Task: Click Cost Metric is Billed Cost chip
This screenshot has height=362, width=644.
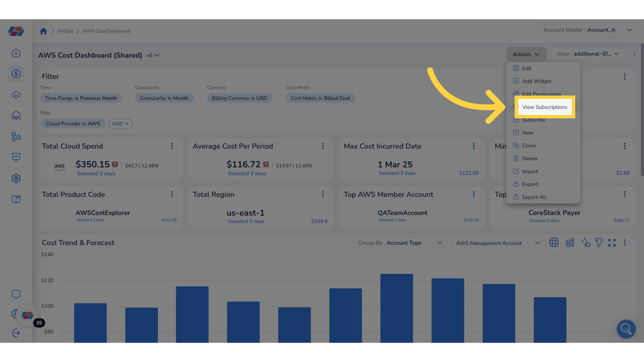Action: [320, 98]
